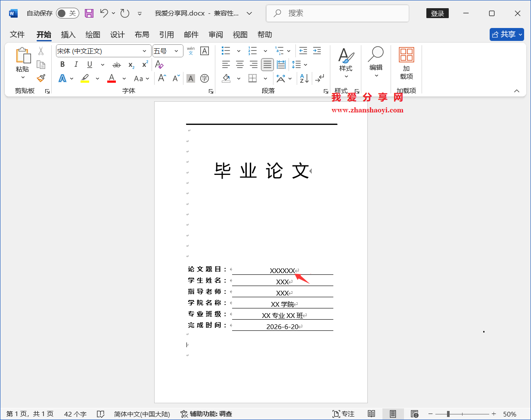This screenshot has height=420, width=531.
Task: Open Editing search tools
Action: point(376,62)
